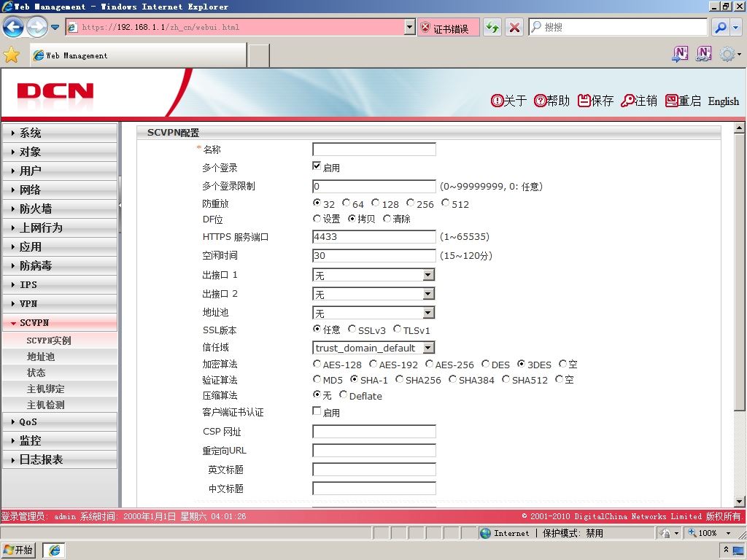This screenshot has width=747, height=560.
Task: Select DF bit 清除 radio button
Action: point(387,219)
